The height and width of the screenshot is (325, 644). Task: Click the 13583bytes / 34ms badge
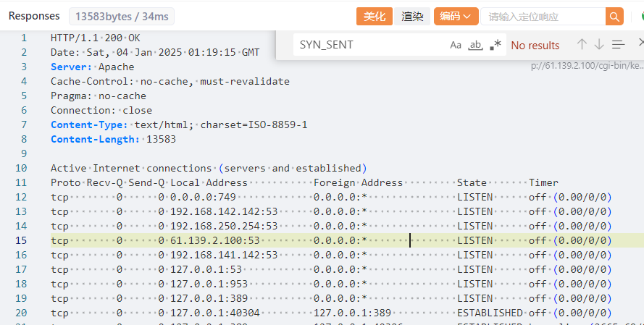click(122, 17)
